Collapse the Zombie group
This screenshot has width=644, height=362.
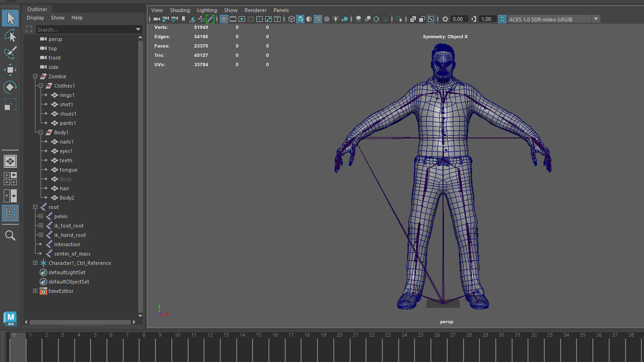click(x=35, y=76)
